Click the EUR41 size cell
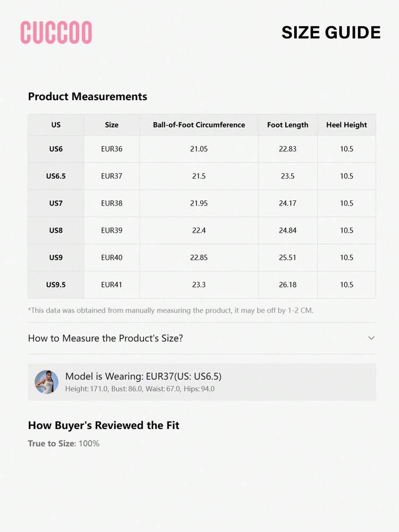 click(x=112, y=285)
